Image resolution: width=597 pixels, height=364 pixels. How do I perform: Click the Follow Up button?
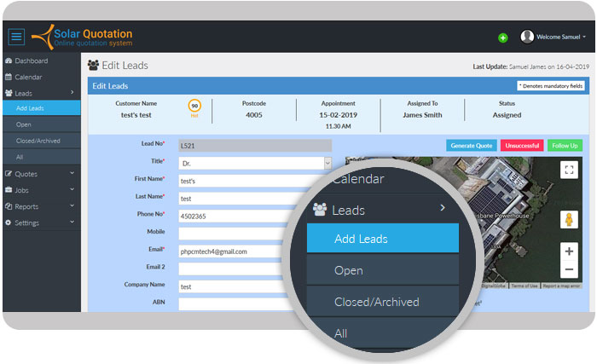565,146
